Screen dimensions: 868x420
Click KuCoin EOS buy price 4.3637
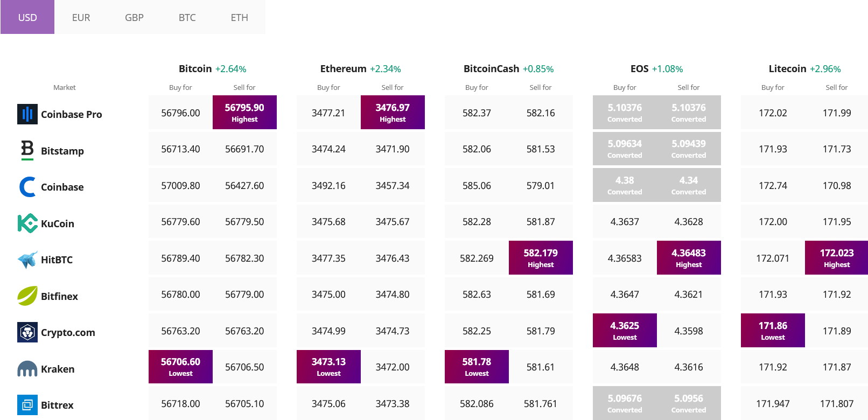pos(625,221)
